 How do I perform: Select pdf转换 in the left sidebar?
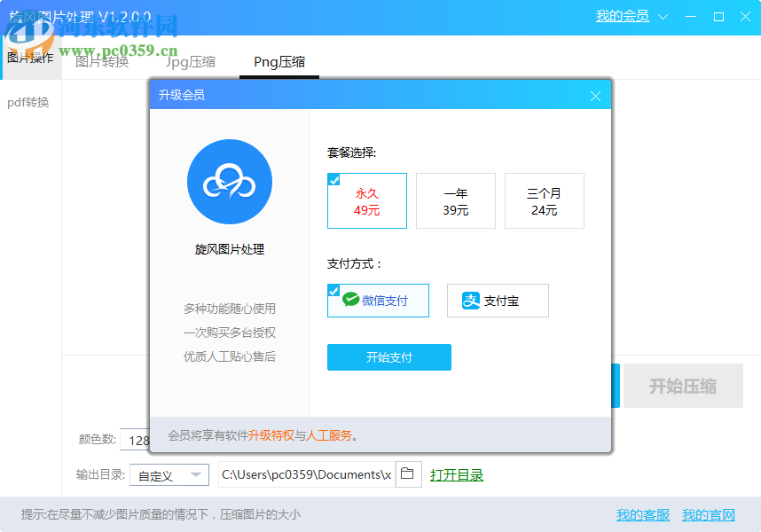[29, 102]
